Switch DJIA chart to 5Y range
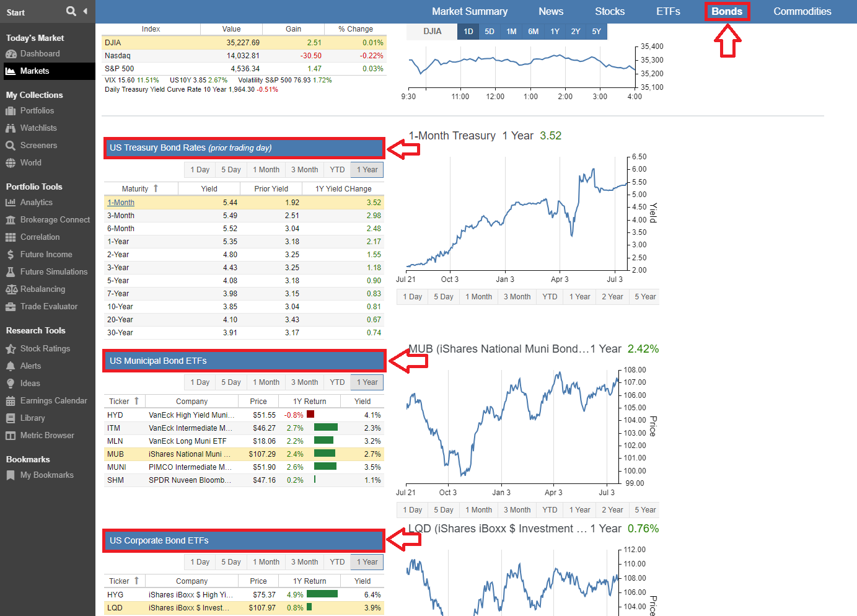The height and width of the screenshot is (616, 857). [596, 32]
